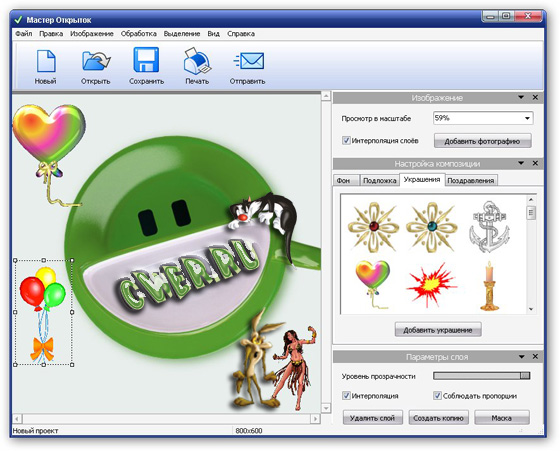Open the Справка menu

[x=241, y=34]
